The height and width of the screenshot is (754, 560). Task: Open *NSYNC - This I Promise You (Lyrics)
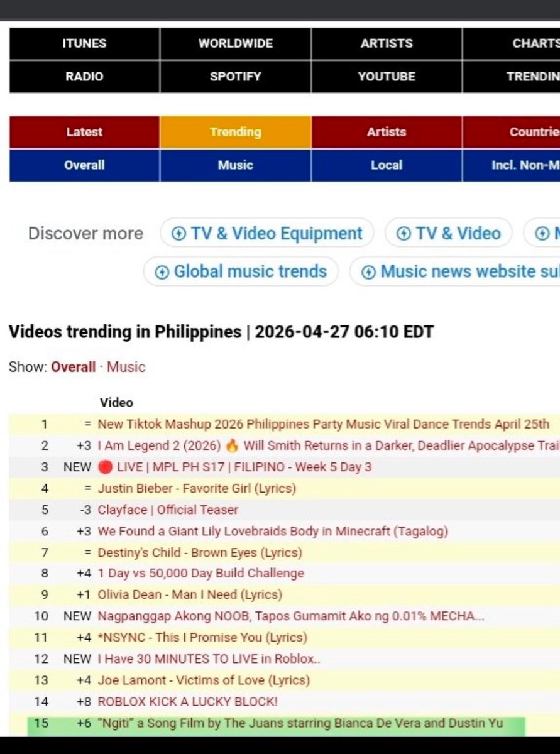coord(202,637)
